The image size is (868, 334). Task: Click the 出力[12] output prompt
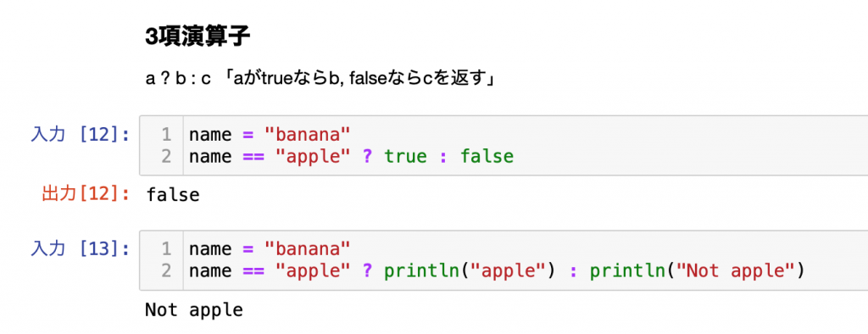[x=86, y=194]
